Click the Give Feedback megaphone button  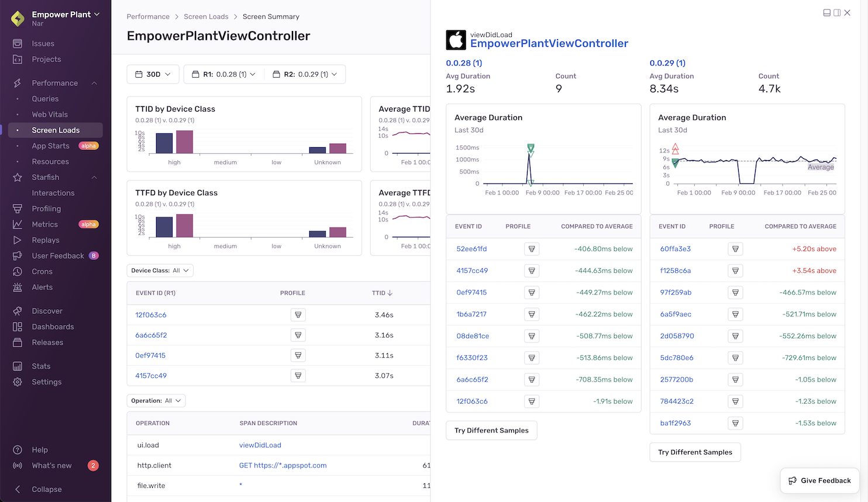pos(819,480)
